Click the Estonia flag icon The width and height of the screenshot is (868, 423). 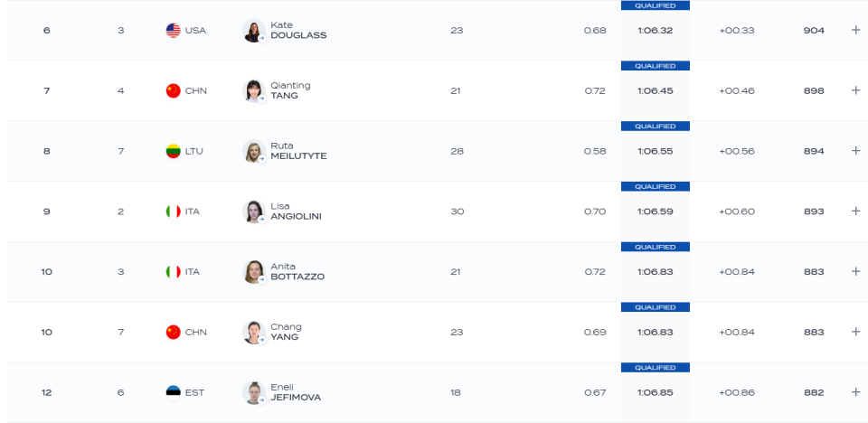click(174, 392)
